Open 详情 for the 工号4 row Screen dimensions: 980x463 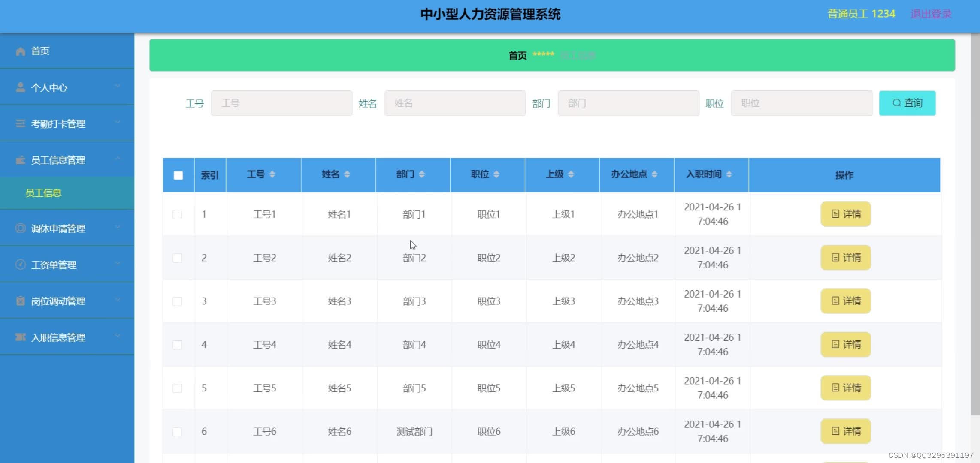click(x=846, y=344)
